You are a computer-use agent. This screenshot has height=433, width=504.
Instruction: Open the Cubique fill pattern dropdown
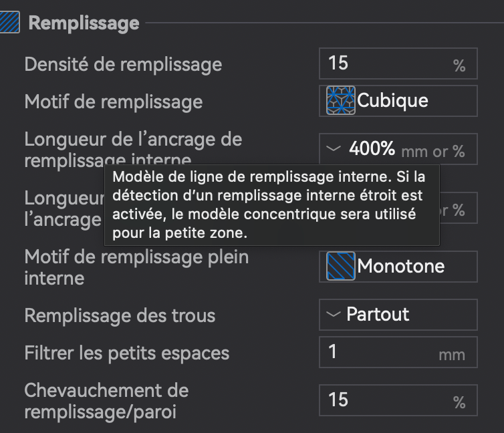tap(398, 101)
